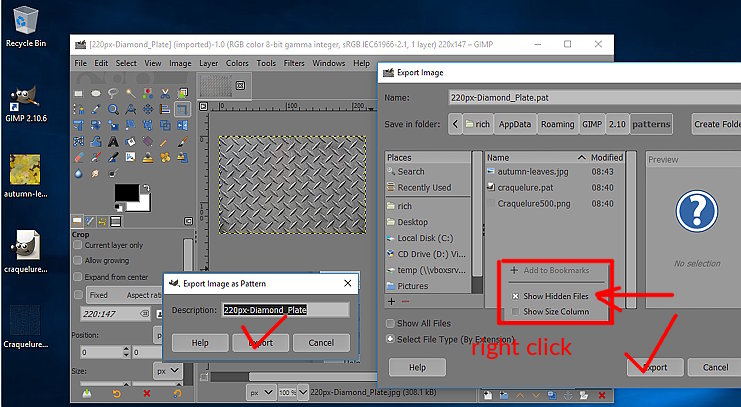Select the Ellipse Select tool
Screen dimensions: 741x407
point(95,93)
